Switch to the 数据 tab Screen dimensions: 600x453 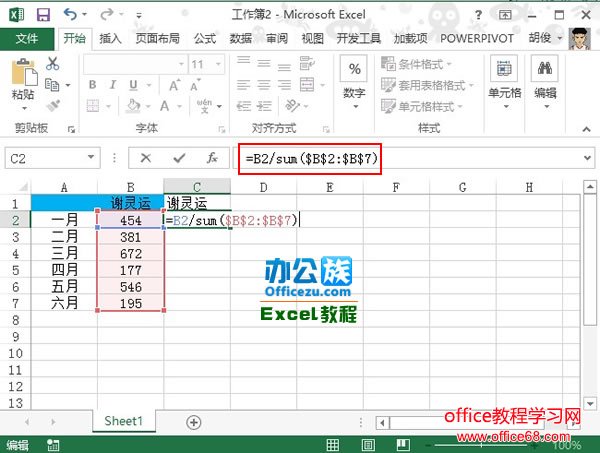(x=241, y=38)
